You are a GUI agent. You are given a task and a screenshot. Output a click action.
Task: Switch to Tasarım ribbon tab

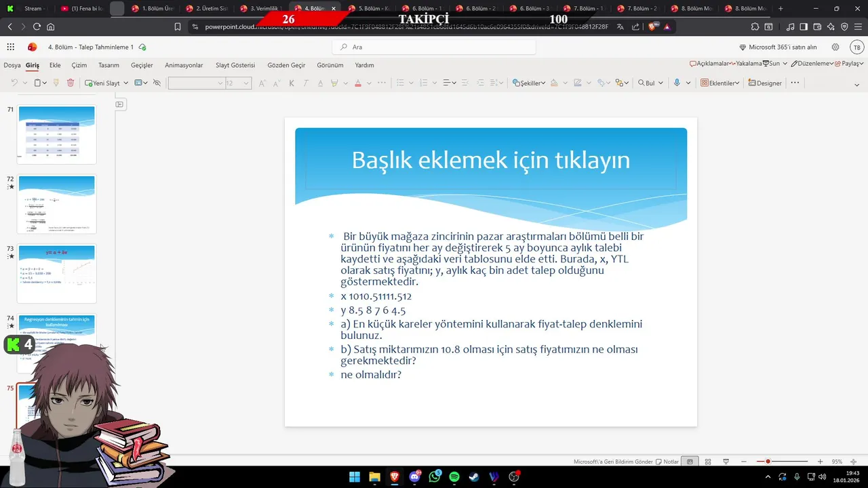(108, 65)
